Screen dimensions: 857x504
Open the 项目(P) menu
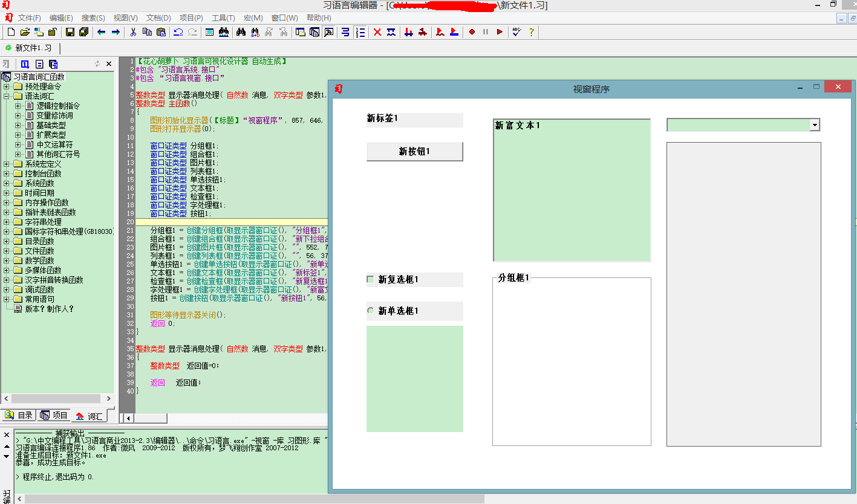tap(191, 18)
